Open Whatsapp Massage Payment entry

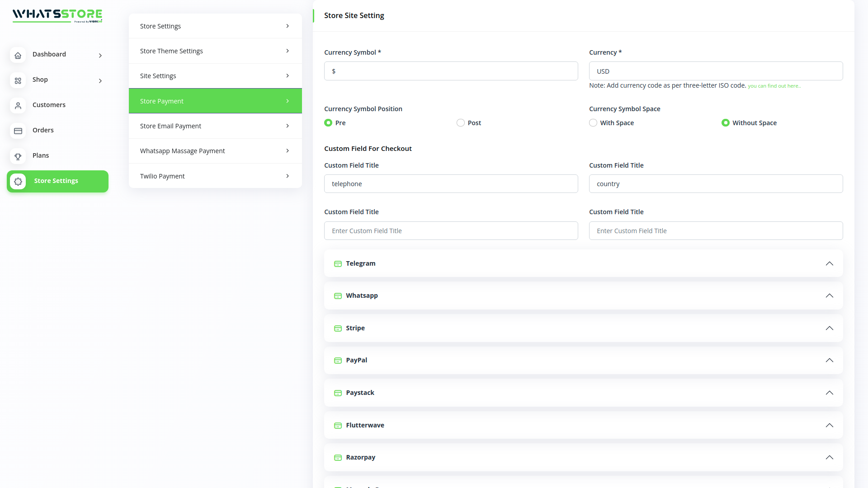pyautogui.click(x=215, y=151)
